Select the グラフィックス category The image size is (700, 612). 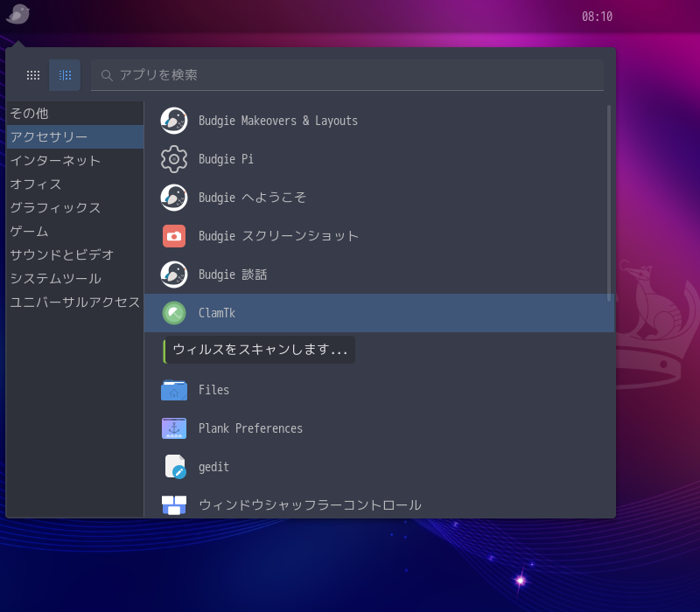(x=75, y=208)
